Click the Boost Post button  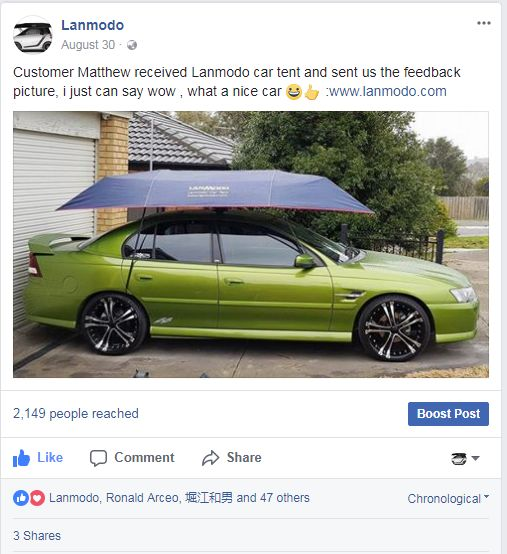click(448, 414)
